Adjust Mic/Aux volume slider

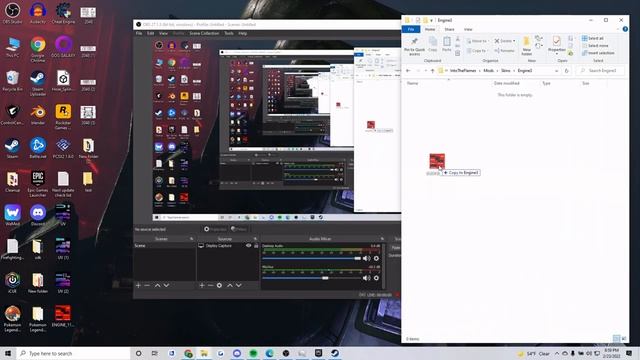pyautogui.click(x=311, y=278)
